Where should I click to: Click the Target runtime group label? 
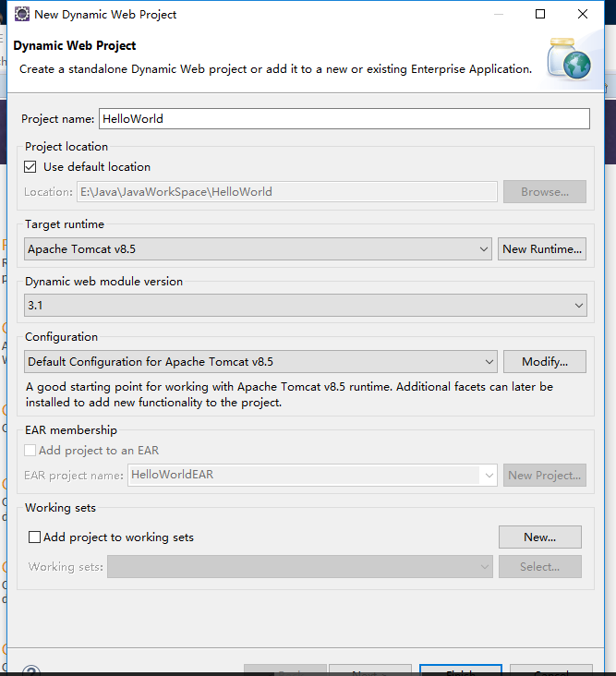click(65, 224)
